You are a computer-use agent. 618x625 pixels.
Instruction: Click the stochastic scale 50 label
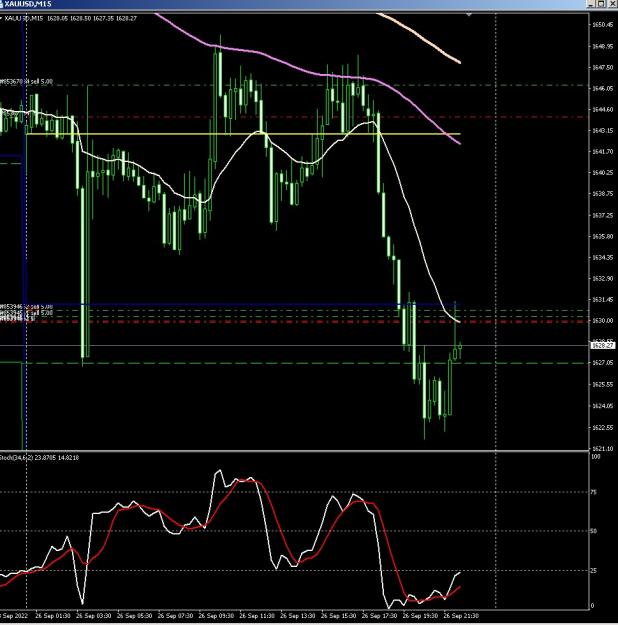tap(594, 531)
